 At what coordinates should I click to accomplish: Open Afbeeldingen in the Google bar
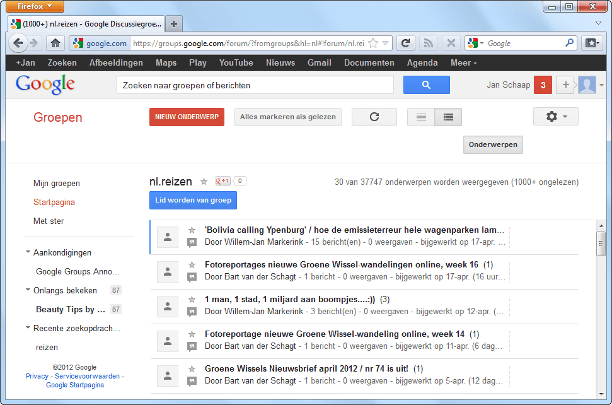point(116,63)
